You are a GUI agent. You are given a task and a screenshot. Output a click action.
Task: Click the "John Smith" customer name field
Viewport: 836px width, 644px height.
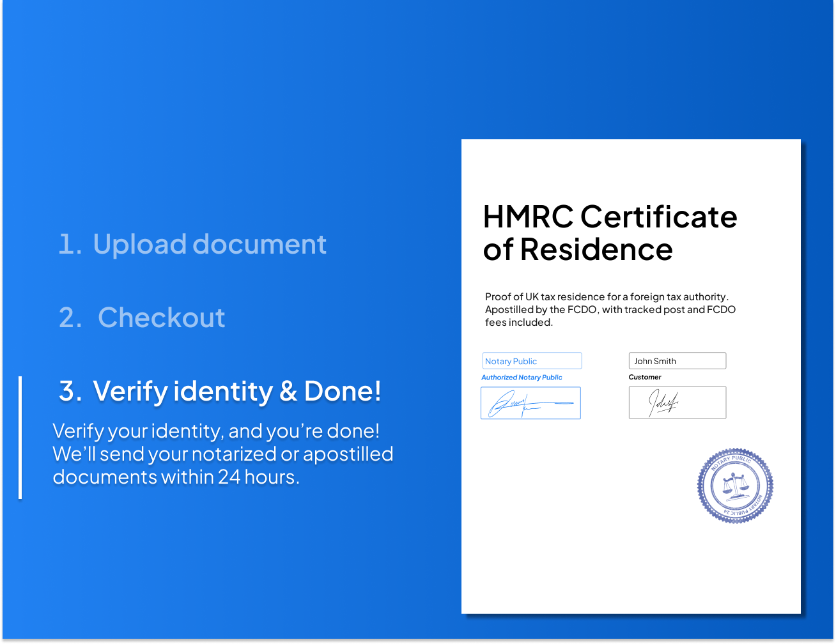point(677,361)
